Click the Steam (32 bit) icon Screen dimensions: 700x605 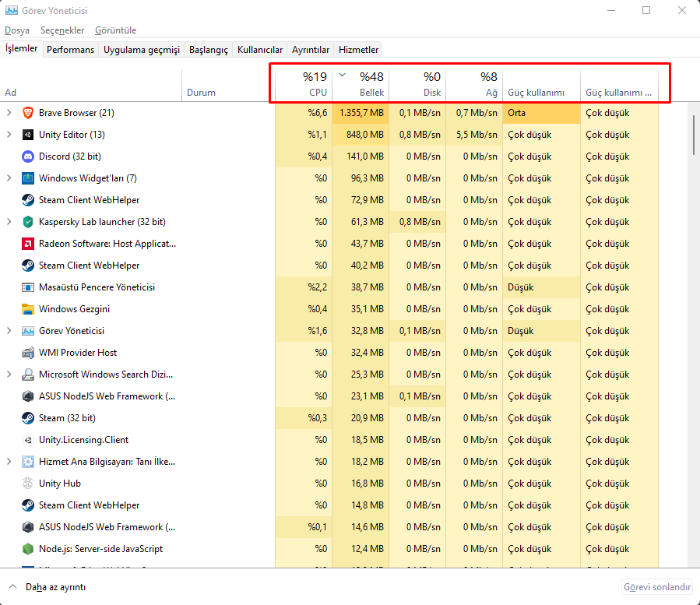[x=28, y=418]
